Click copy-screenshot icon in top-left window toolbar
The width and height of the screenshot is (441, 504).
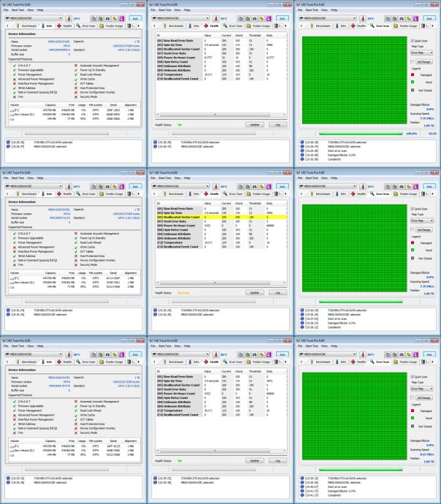pyautogui.click(x=100, y=18)
